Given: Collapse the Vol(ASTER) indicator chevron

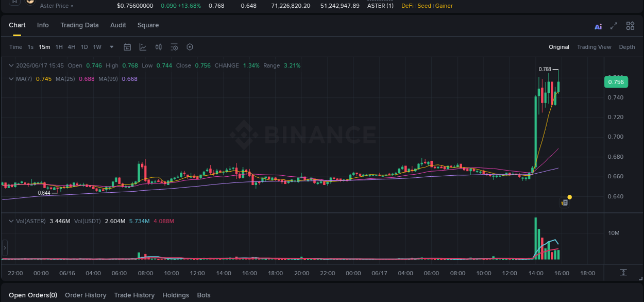Looking at the screenshot, I should pos(11,221).
